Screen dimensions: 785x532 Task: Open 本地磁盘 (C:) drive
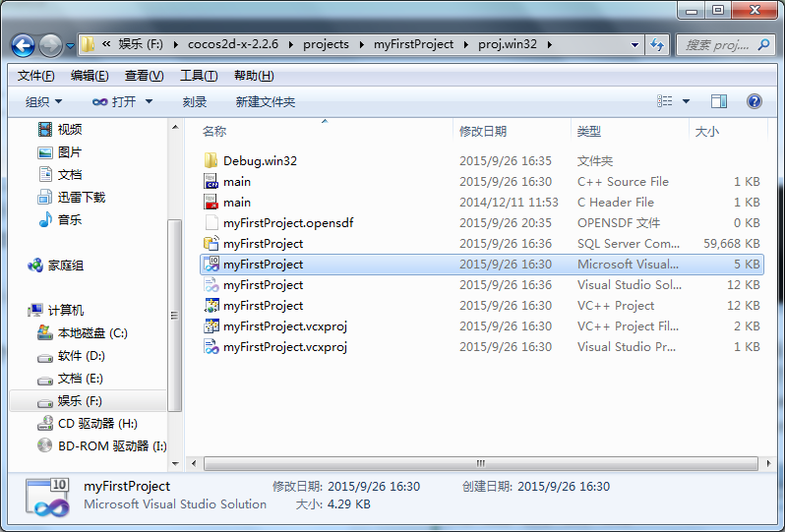83,332
